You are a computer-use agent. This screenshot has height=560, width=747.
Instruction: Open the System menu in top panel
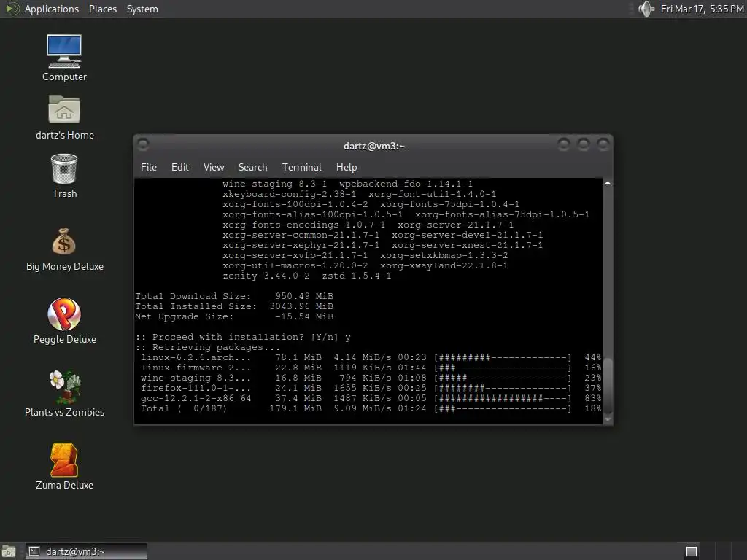coord(142,9)
